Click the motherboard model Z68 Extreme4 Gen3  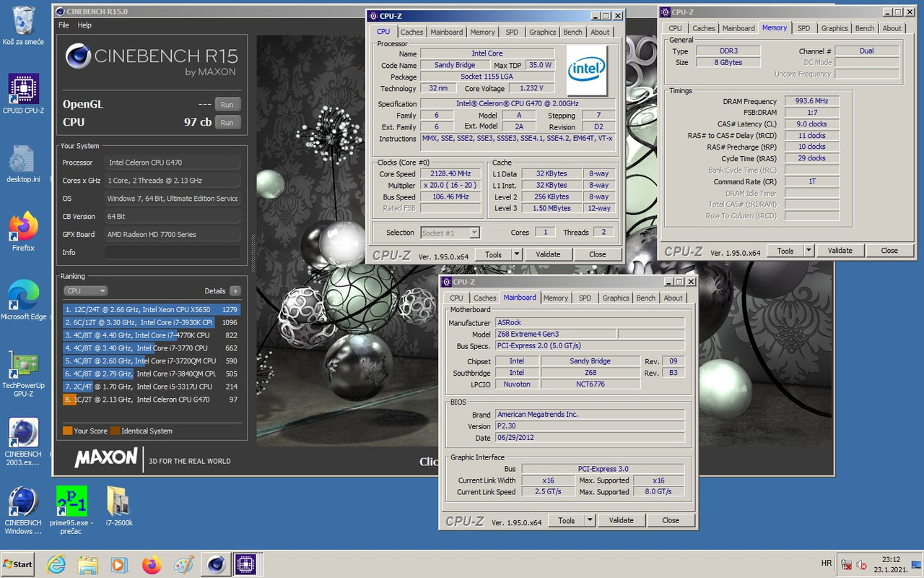pyautogui.click(x=556, y=335)
